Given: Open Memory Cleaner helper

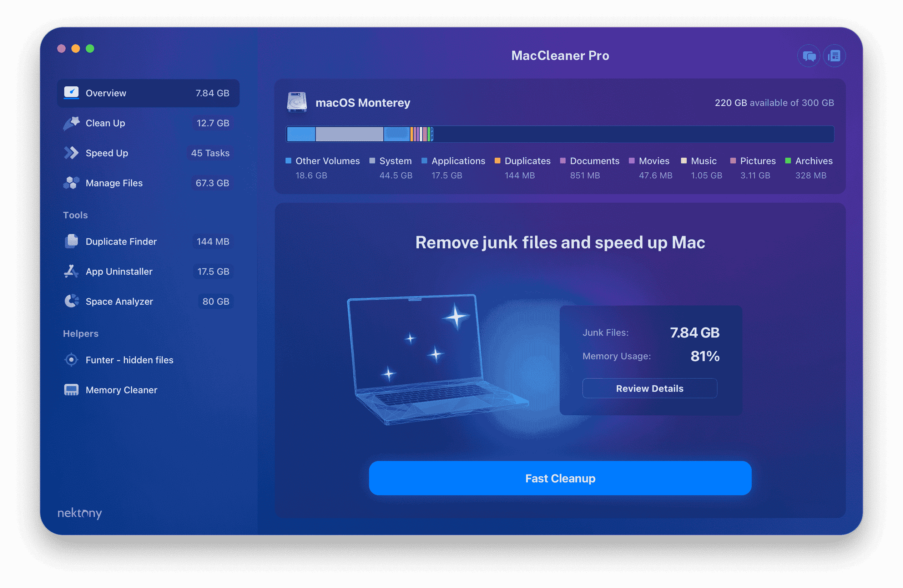Looking at the screenshot, I should coord(120,389).
